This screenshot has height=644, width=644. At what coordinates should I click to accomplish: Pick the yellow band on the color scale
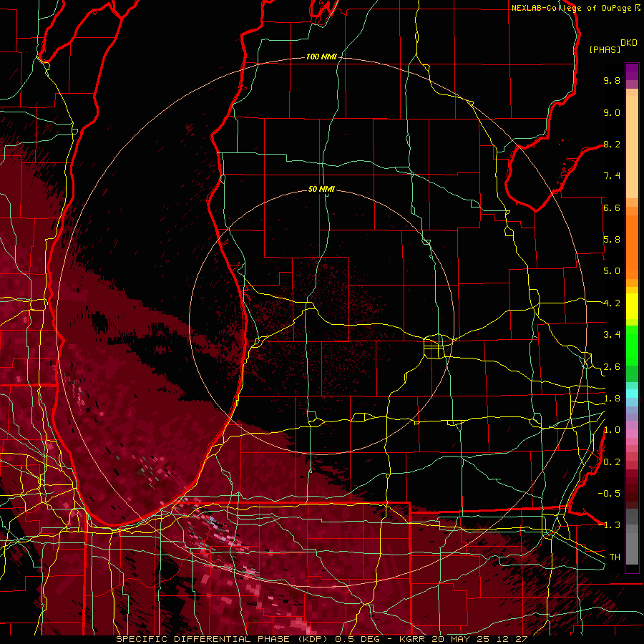(632, 306)
